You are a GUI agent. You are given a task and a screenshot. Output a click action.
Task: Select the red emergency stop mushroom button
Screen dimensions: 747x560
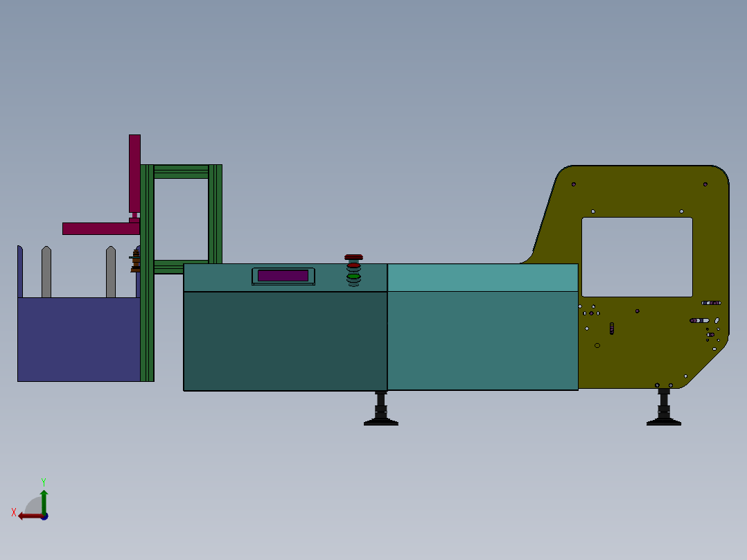click(353, 257)
